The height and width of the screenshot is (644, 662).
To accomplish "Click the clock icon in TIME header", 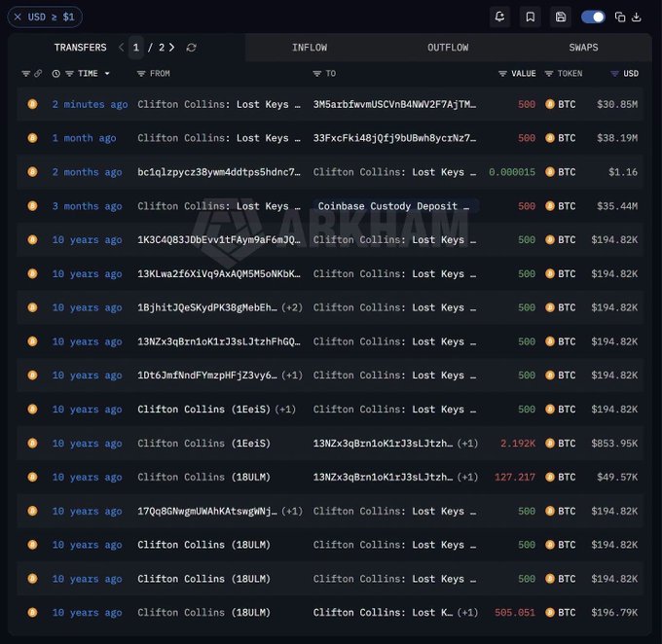I will (x=55, y=74).
